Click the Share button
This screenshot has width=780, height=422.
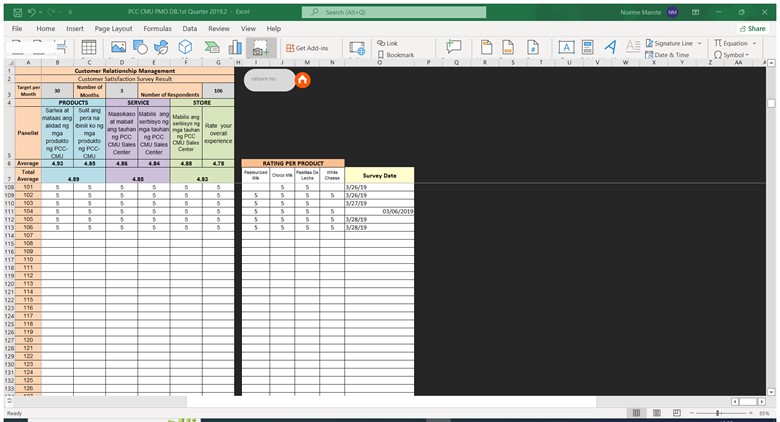pyautogui.click(x=753, y=28)
